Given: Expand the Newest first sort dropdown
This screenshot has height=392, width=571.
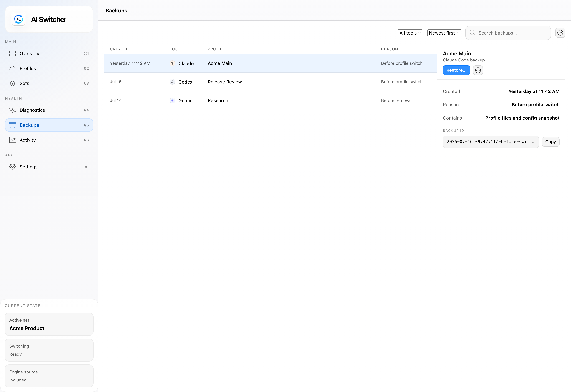Looking at the screenshot, I should [x=444, y=33].
